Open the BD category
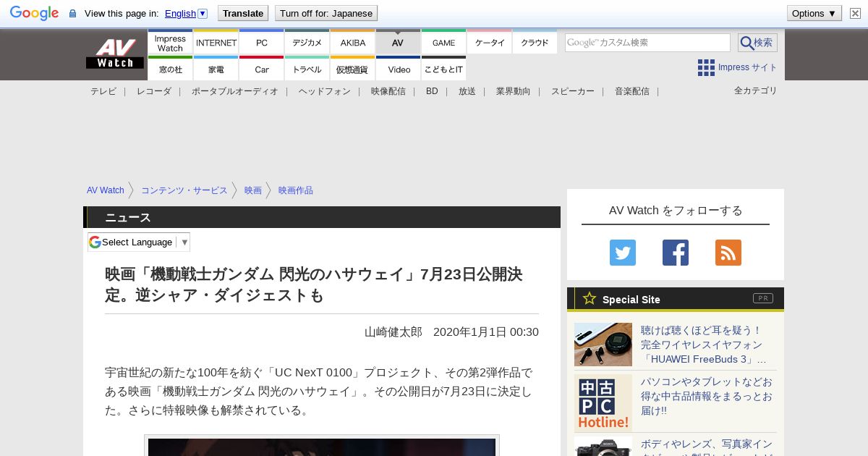 (432, 91)
